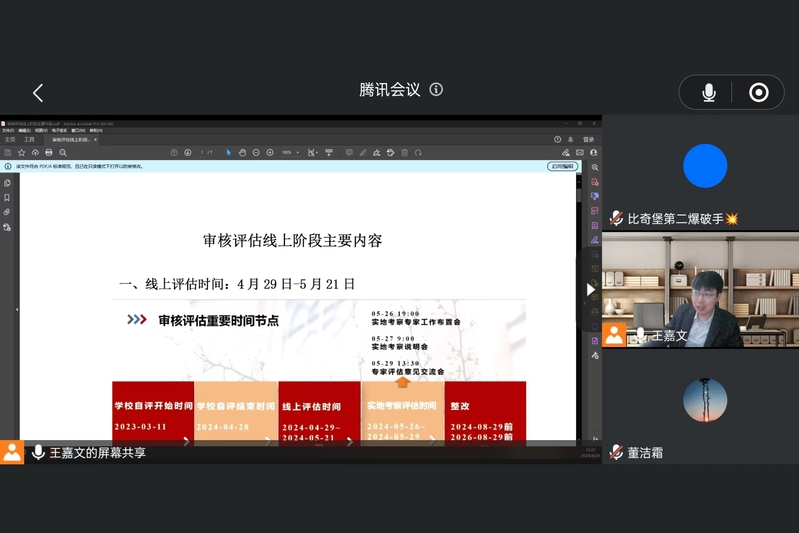
Task: Open the search magnifier in Acrobat toolbar
Action: pos(62,152)
